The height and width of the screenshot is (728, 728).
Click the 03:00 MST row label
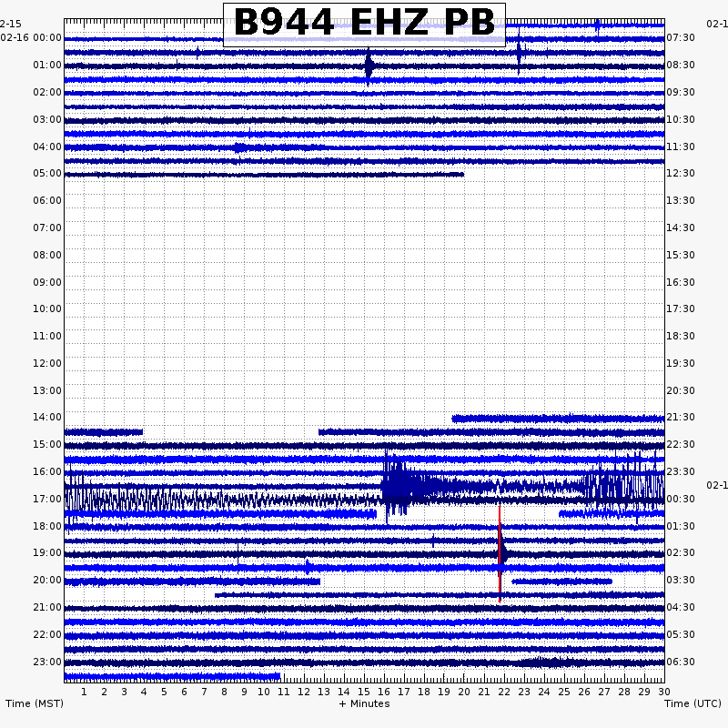coord(47,119)
